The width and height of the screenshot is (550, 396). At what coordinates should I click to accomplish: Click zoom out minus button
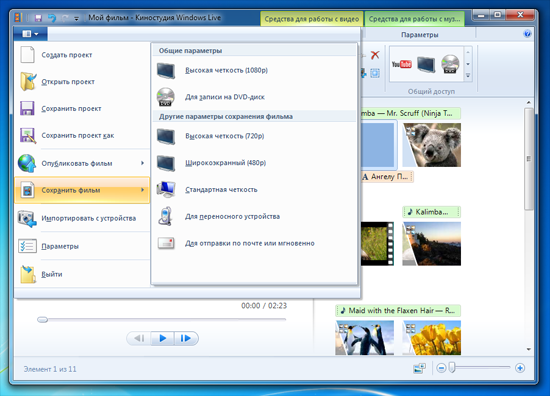[441, 368]
